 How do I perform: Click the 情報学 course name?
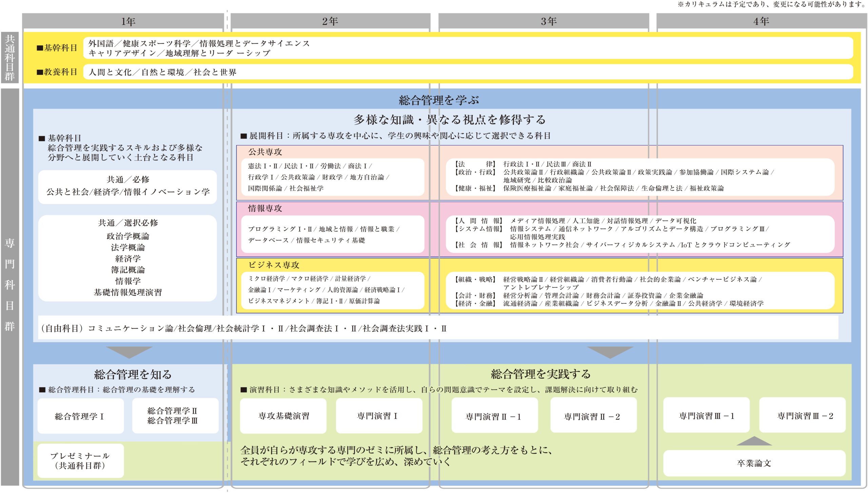pos(128,281)
